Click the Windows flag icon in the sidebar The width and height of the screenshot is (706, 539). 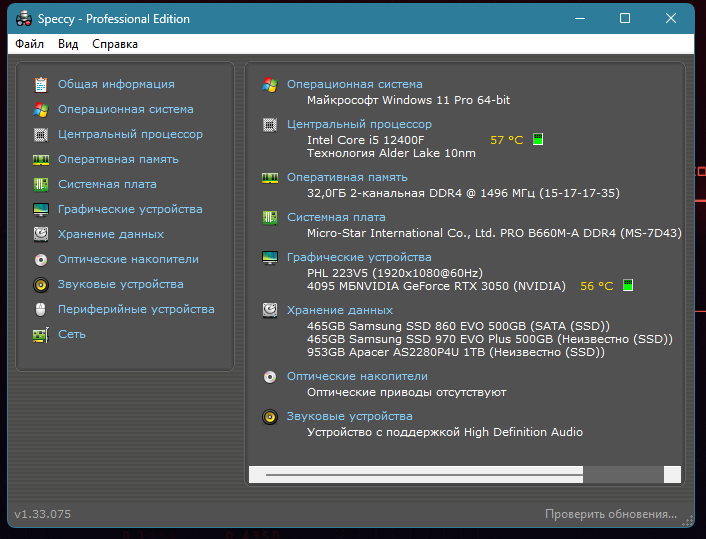[x=41, y=109]
